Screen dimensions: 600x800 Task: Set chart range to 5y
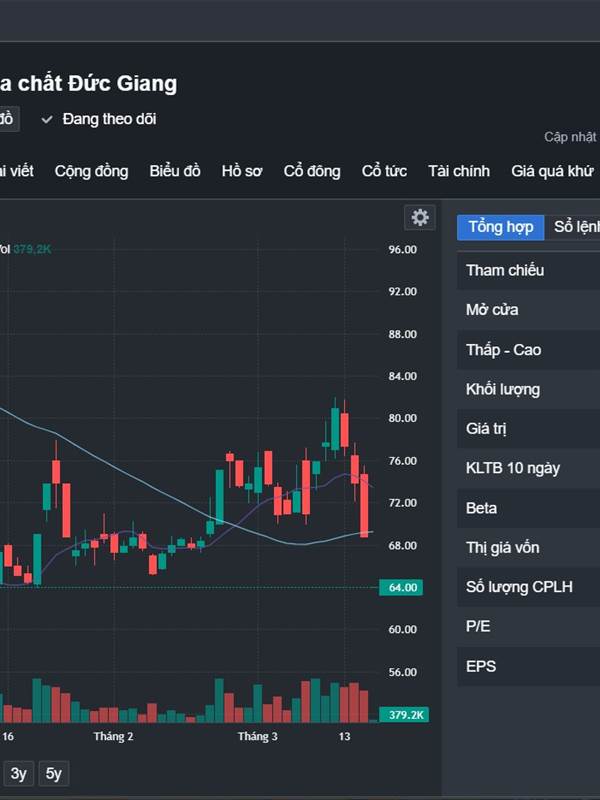(54, 773)
